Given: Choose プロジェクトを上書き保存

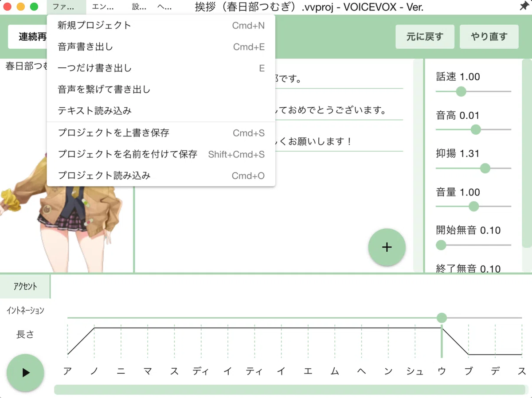Looking at the screenshot, I should (x=161, y=133).
